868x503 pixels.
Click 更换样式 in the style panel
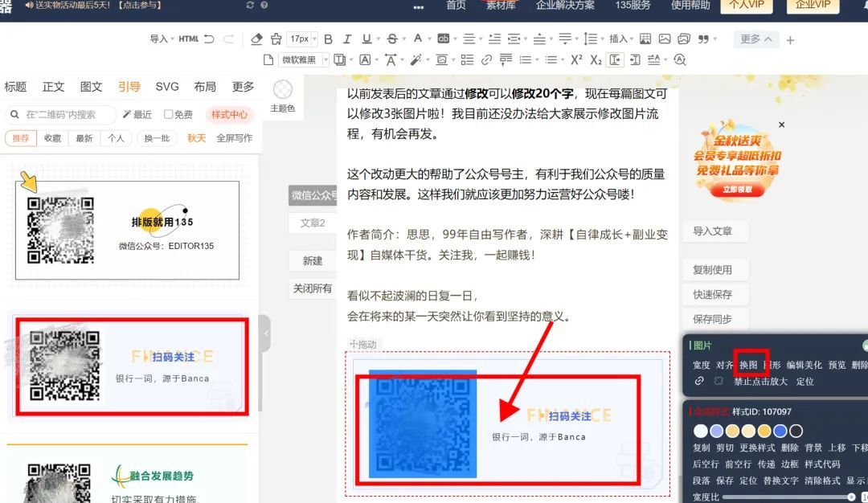point(757,447)
